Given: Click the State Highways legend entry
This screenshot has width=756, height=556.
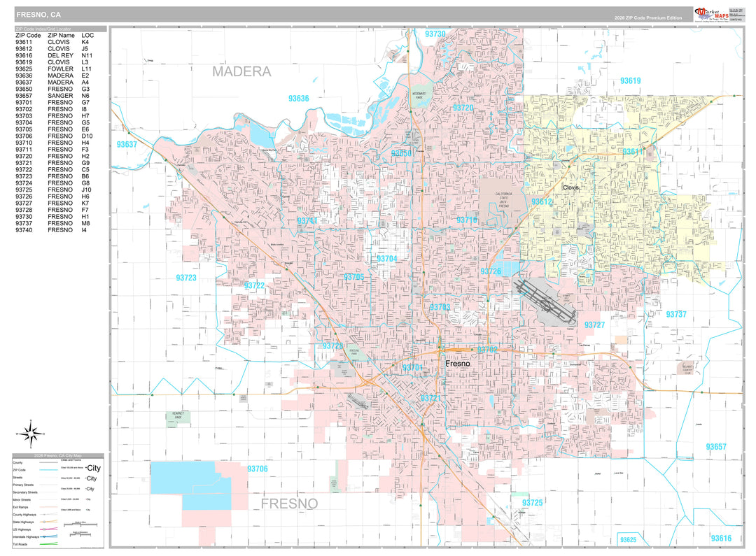Looking at the screenshot, I should pos(35,522).
